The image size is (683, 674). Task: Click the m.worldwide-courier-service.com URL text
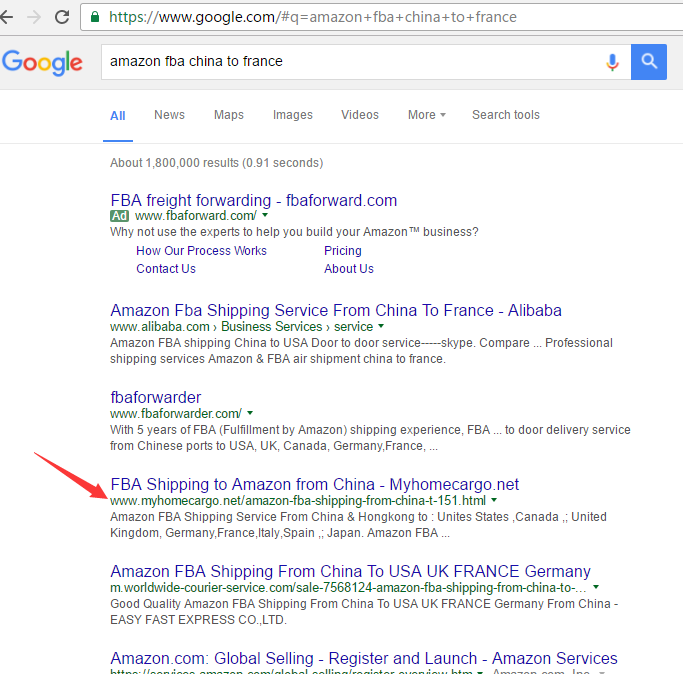pyautogui.click(x=348, y=588)
